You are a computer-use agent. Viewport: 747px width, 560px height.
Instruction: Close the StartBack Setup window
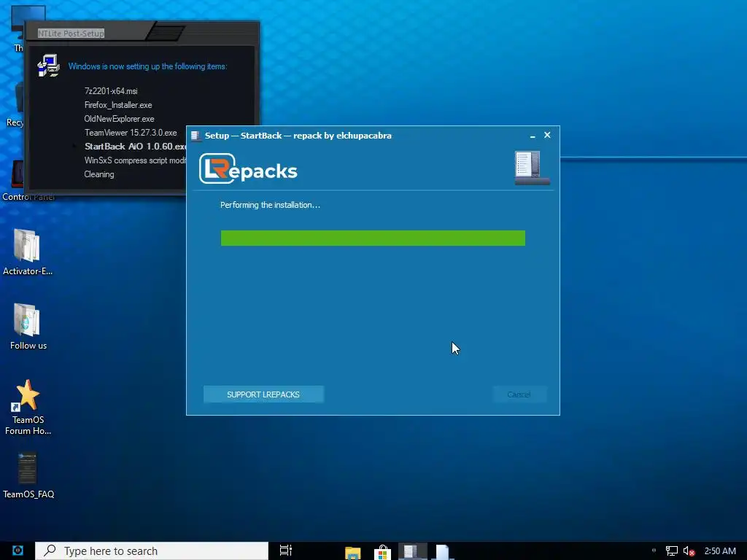547,135
